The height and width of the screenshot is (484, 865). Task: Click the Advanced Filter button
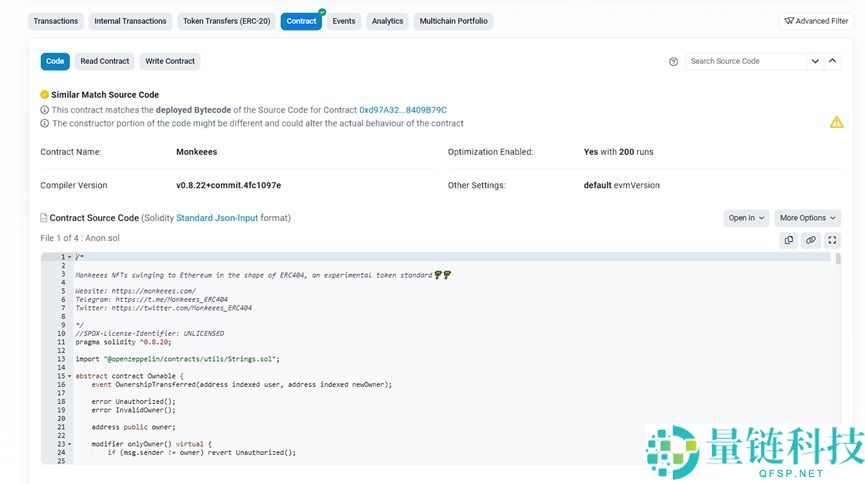[x=816, y=21]
